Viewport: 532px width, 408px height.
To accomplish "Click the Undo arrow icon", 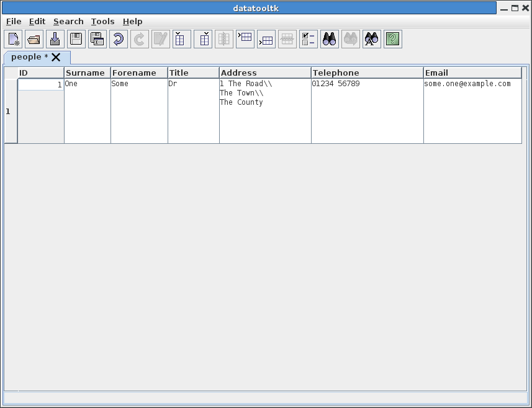I will click(119, 39).
